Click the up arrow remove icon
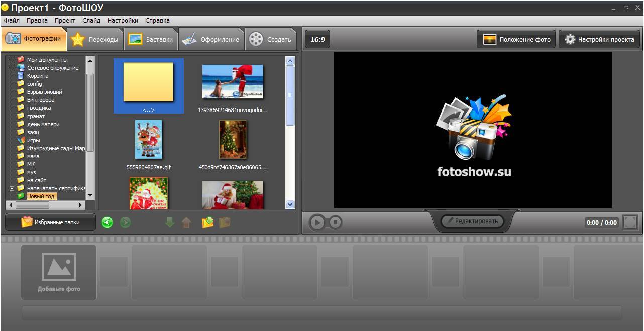The image size is (644, 331). (186, 222)
